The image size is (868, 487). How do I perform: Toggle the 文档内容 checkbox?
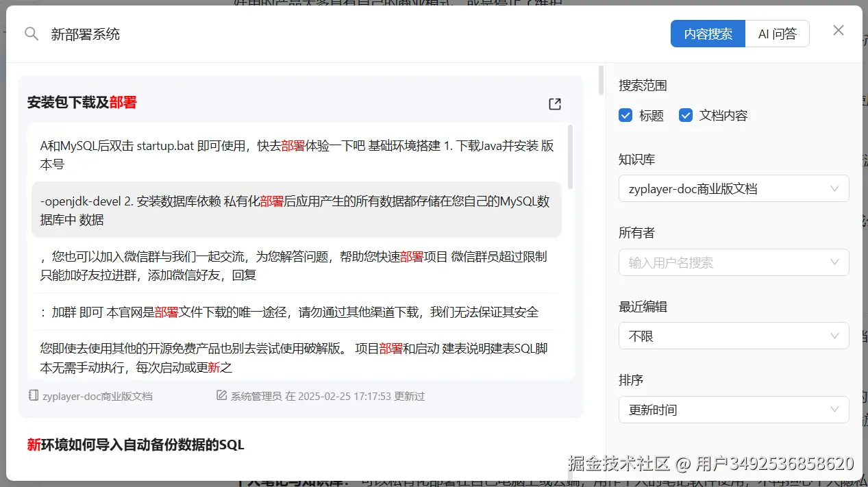coord(686,115)
